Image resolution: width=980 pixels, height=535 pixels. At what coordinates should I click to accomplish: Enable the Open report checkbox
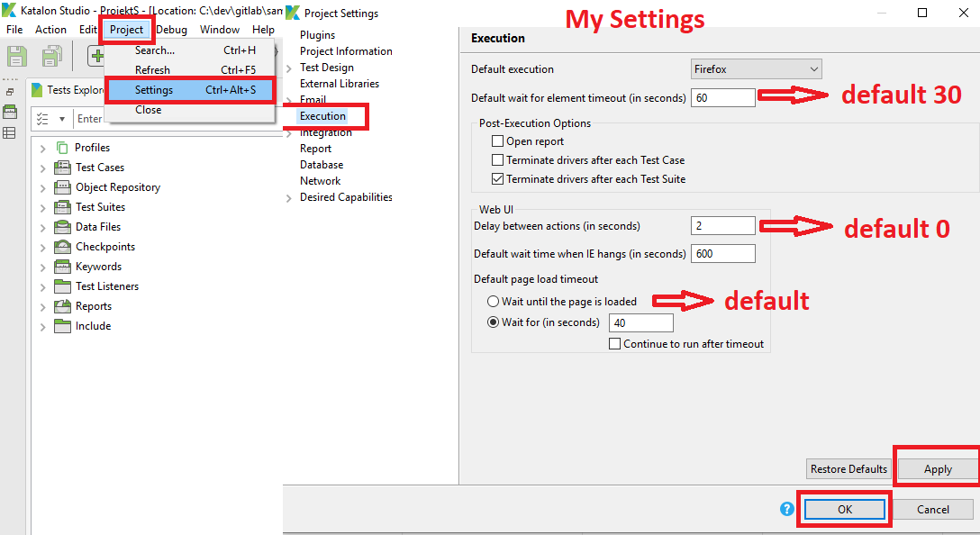(x=497, y=141)
